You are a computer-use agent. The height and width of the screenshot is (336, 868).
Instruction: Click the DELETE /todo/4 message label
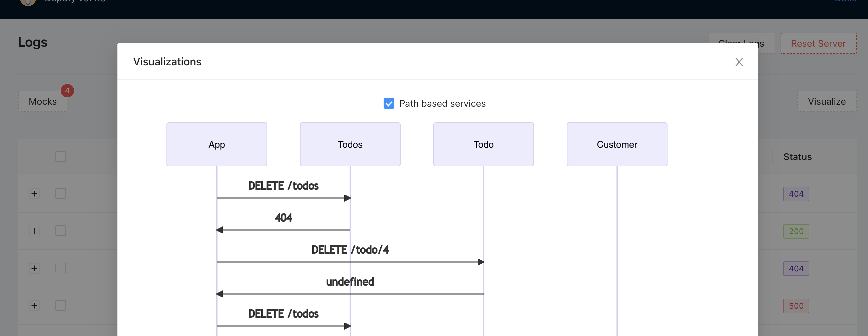[350, 250]
